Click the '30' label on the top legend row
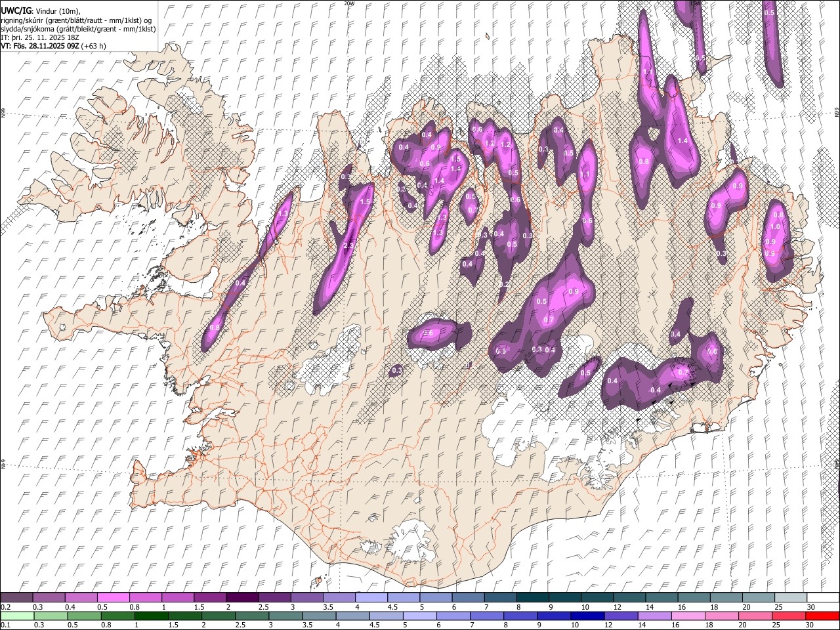The width and height of the screenshot is (840, 630). [810, 607]
